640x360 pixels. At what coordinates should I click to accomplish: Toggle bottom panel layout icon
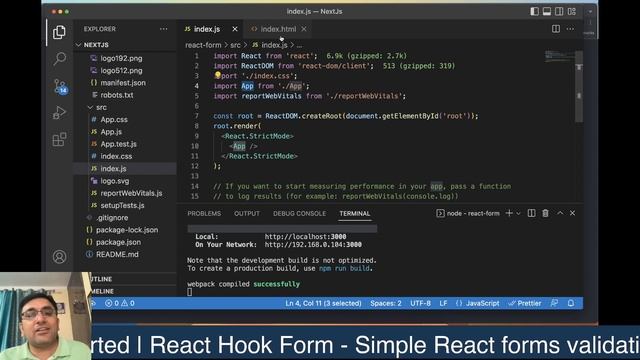tap(547, 11)
